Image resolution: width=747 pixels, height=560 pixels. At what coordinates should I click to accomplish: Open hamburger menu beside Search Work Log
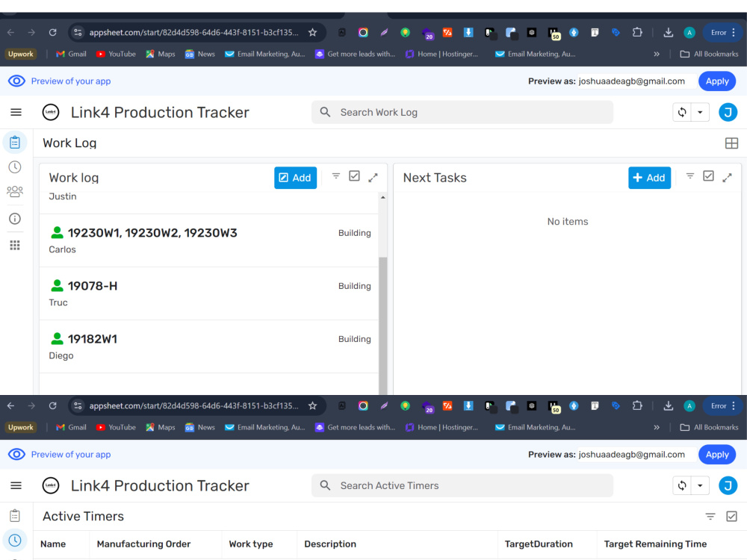[16, 113]
